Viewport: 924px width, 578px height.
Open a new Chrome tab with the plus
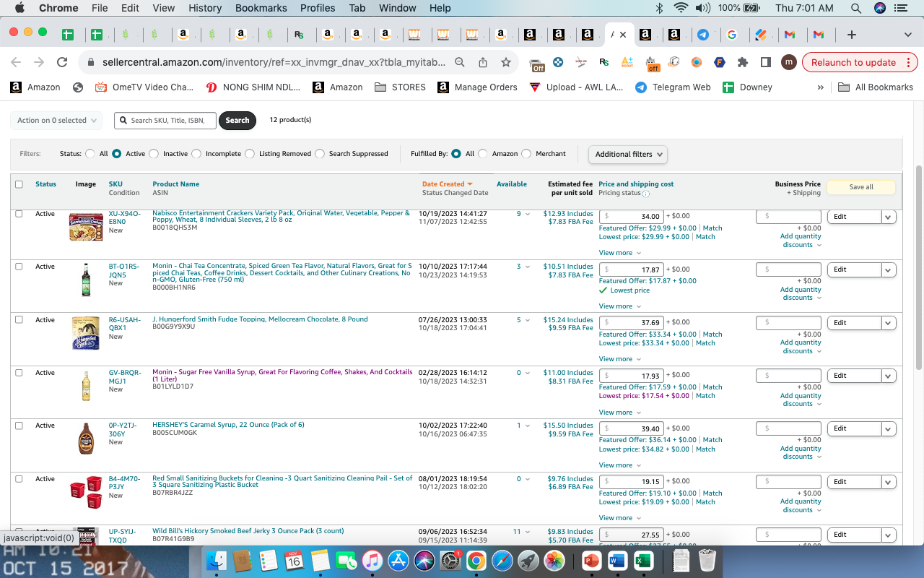(852, 35)
